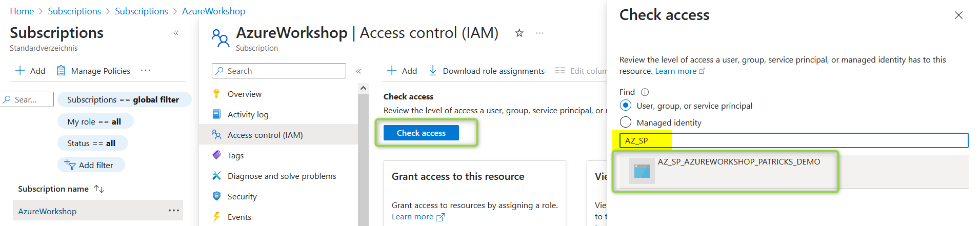Screen dimensions: 980x226
Task: Open AzureWorkshop row ellipsis menu
Action: pos(174,211)
